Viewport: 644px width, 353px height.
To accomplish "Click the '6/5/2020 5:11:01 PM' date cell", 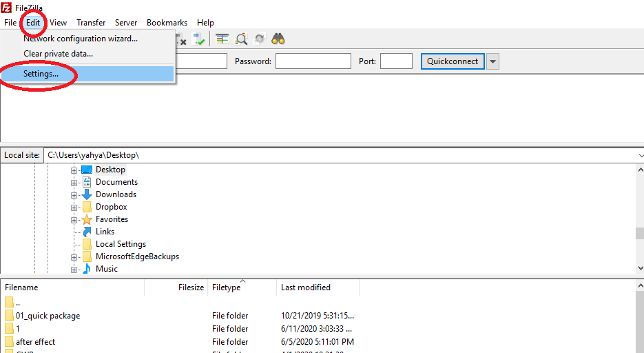I will click(317, 341).
